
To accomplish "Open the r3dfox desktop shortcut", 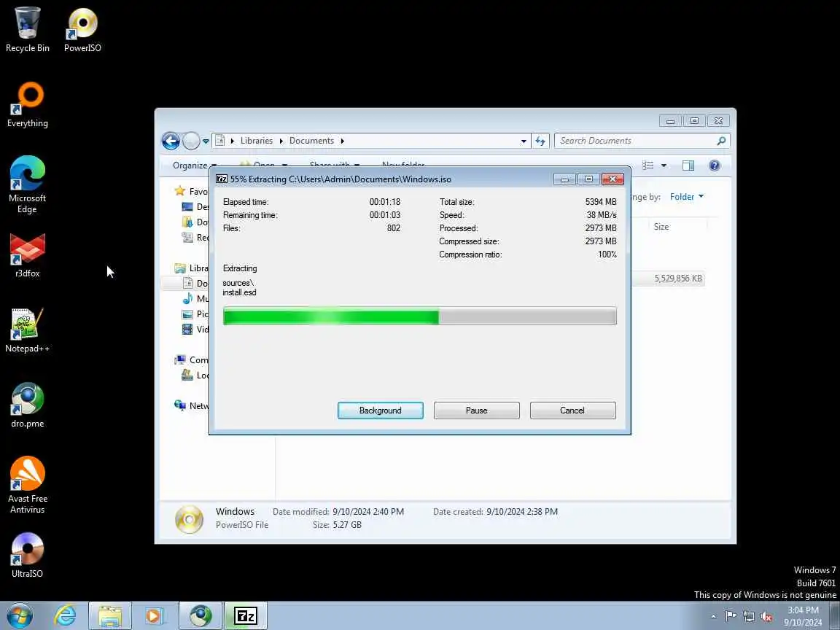I will coord(27,255).
